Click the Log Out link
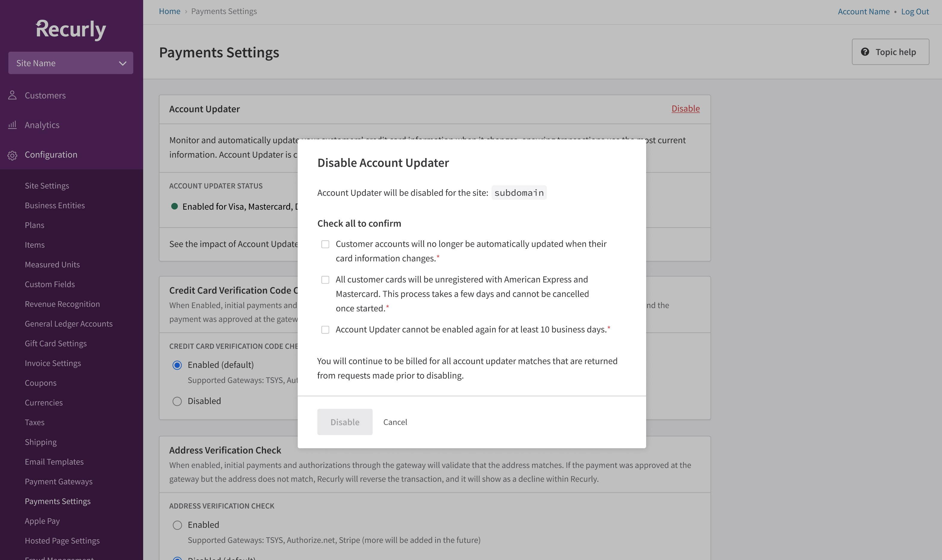Image resolution: width=942 pixels, height=560 pixels. coord(915,11)
